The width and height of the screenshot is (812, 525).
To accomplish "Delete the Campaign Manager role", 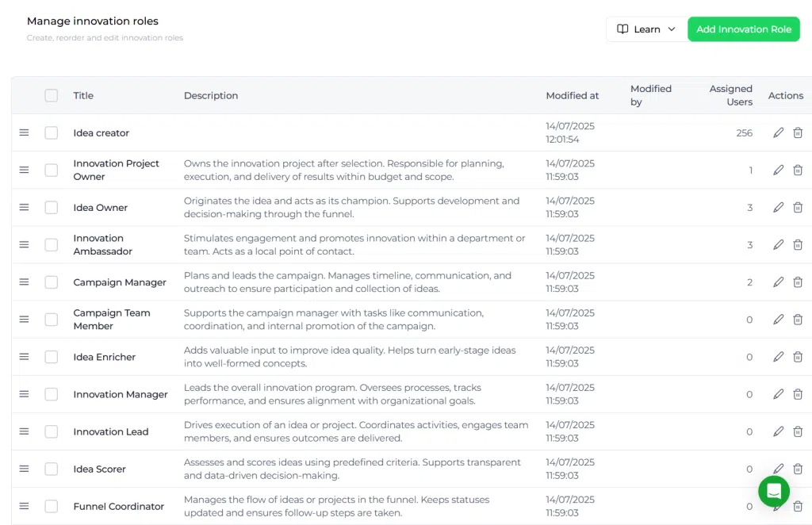I will pyautogui.click(x=798, y=282).
